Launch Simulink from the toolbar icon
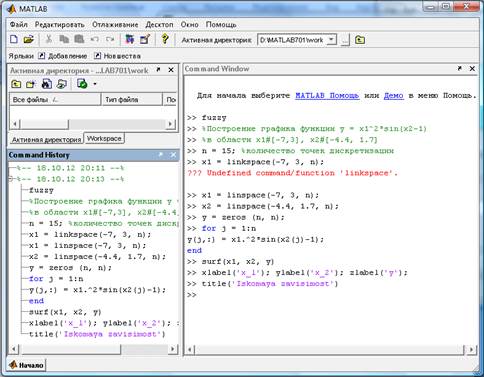Image resolution: width=484 pixels, height=377 pixels. pos(129,39)
